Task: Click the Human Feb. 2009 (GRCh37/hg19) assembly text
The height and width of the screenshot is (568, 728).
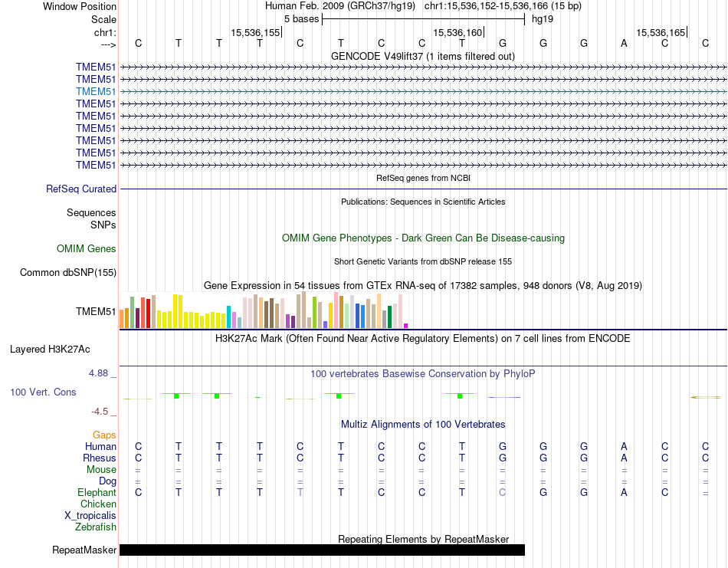Action: (x=341, y=6)
